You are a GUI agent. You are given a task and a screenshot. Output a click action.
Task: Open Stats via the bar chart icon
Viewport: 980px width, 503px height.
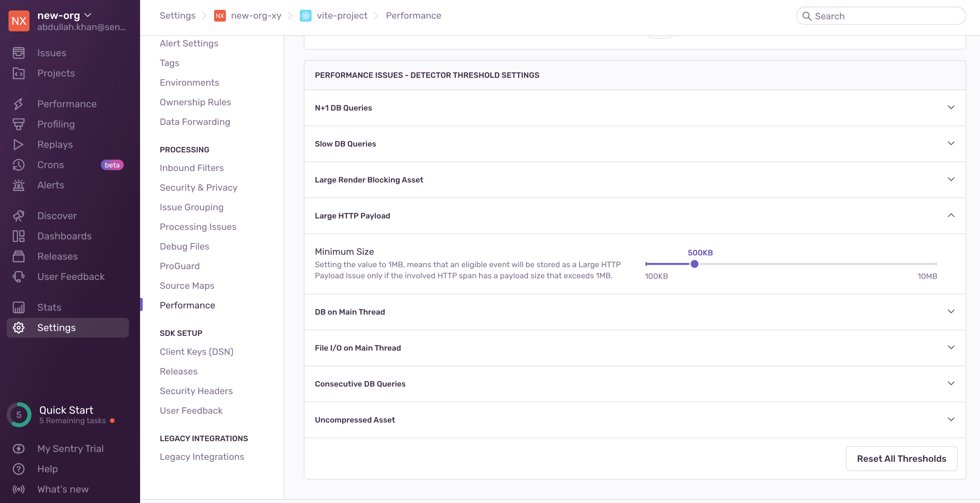(x=19, y=307)
